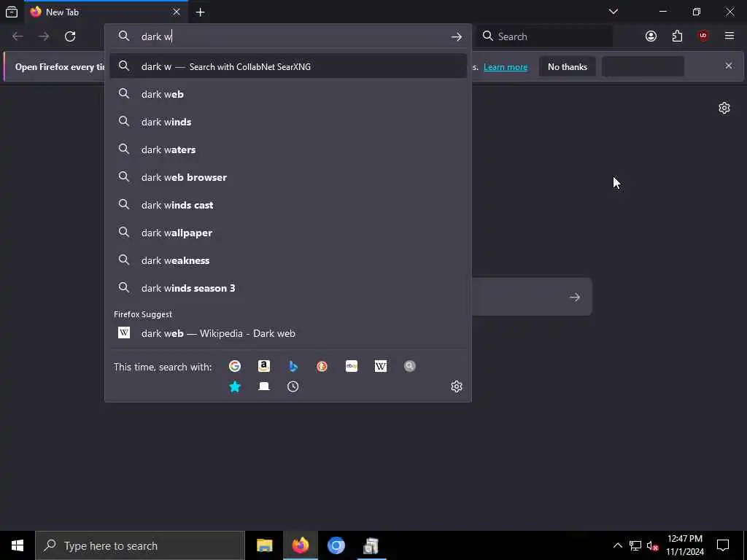Click the No thanks button
Image resolution: width=747 pixels, height=560 pixels.
[x=568, y=66]
